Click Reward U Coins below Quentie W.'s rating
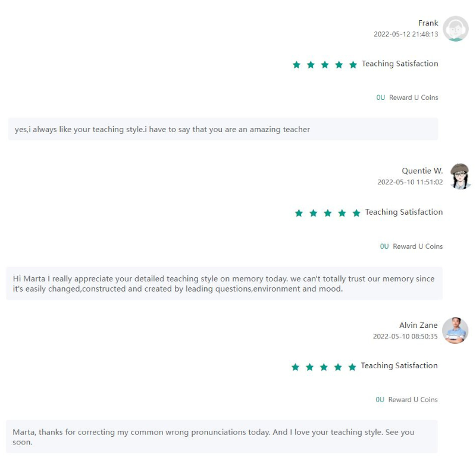The height and width of the screenshot is (476, 476). click(x=419, y=246)
